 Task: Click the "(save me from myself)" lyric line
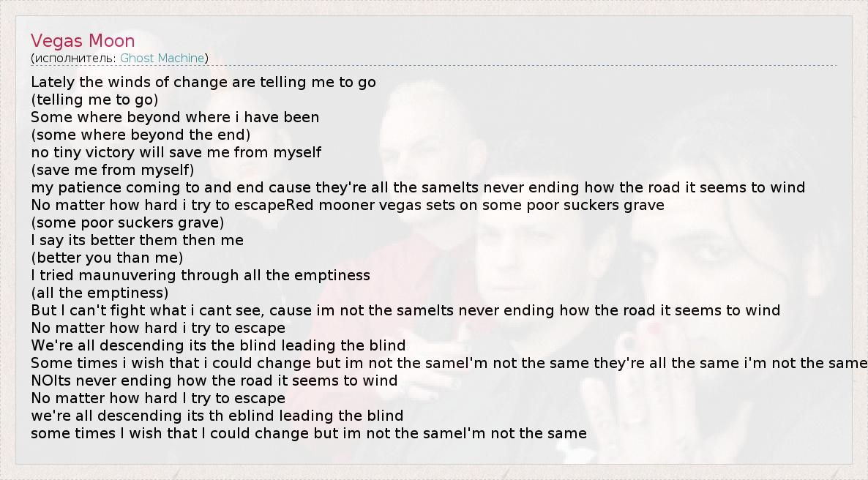tap(113, 170)
